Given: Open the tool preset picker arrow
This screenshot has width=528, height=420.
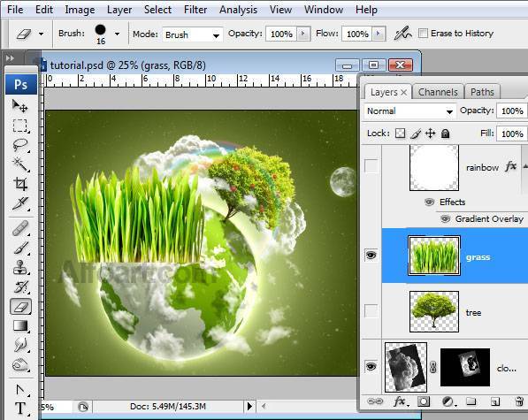Looking at the screenshot, I should click(41, 34).
